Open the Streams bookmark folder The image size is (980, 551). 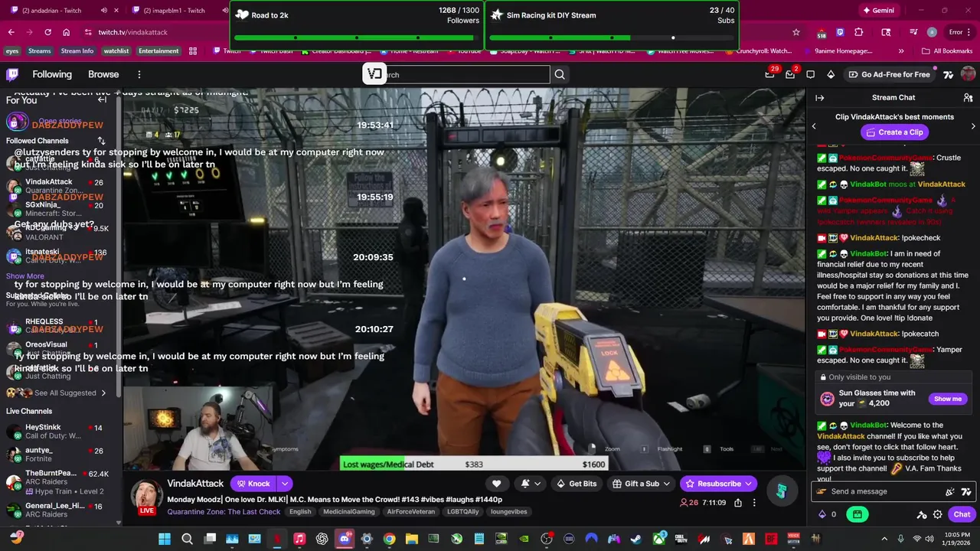[x=39, y=51]
